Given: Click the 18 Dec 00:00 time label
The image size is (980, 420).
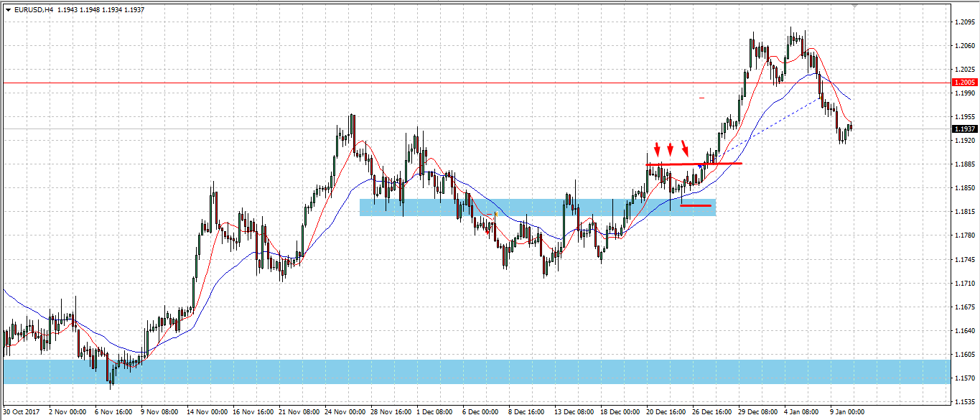Looking at the screenshot, I should (x=620, y=412).
